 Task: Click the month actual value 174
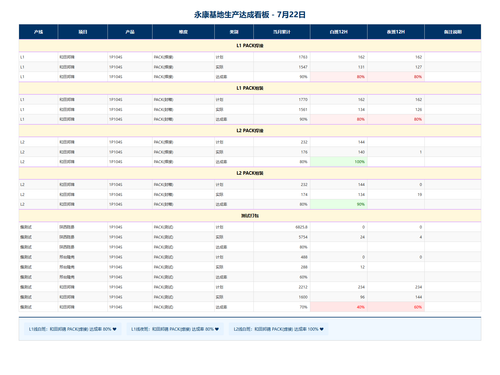click(304, 194)
